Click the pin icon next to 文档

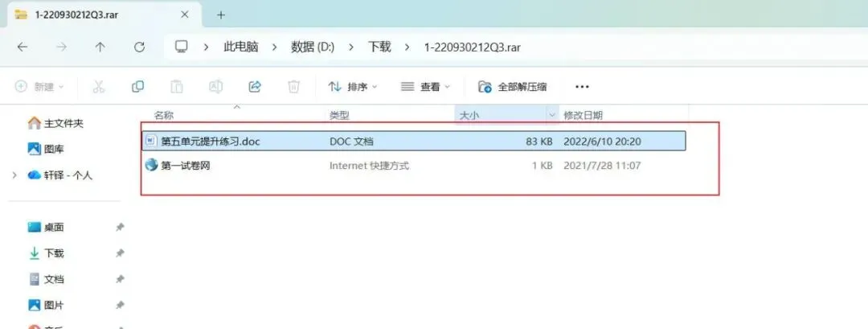coord(120,279)
